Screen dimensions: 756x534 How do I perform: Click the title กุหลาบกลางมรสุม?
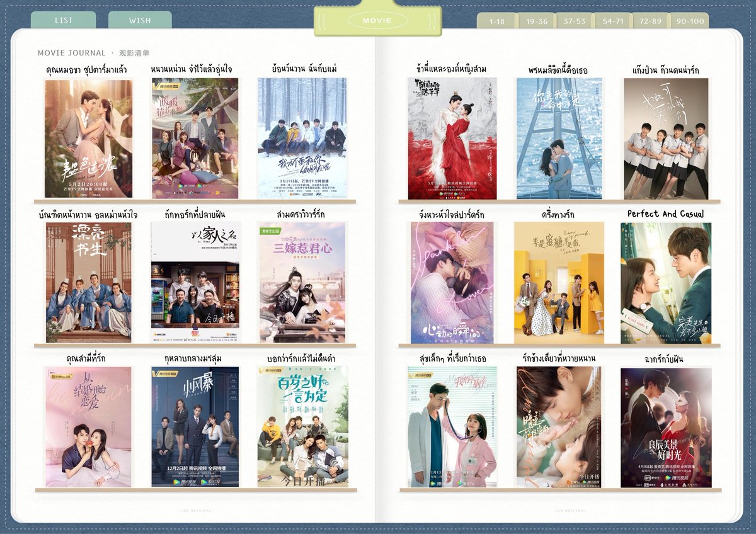coord(193,359)
